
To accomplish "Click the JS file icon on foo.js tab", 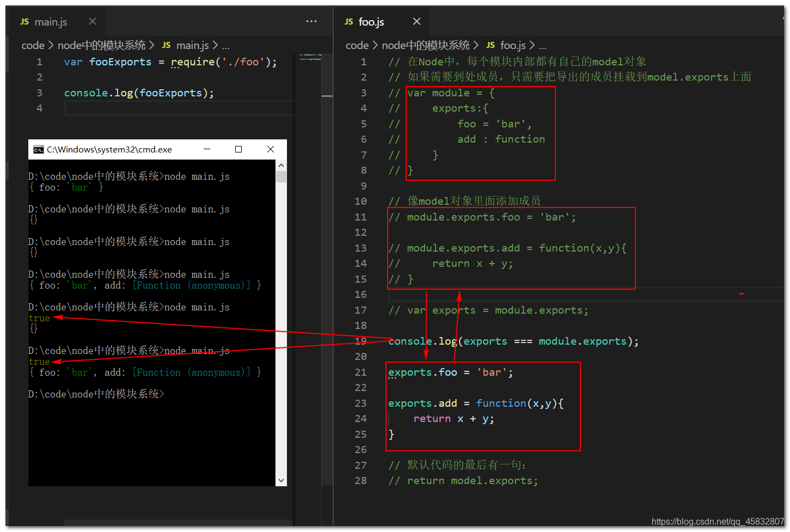I will tap(349, 22).
